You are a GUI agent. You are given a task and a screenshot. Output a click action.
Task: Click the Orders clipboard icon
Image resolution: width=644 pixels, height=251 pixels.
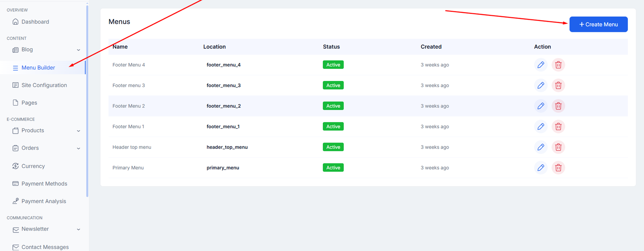15,148
